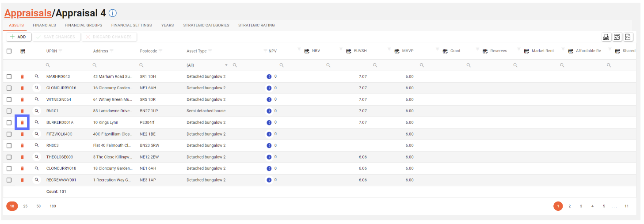Delete the BURKERD001A asset row
644x224 pixels.
22,122
